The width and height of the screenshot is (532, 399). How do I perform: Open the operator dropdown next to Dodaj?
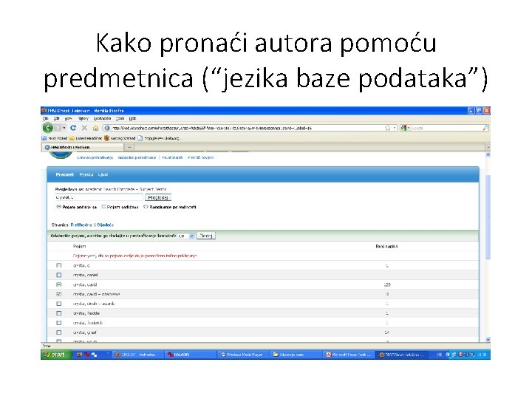click(186, 236)
